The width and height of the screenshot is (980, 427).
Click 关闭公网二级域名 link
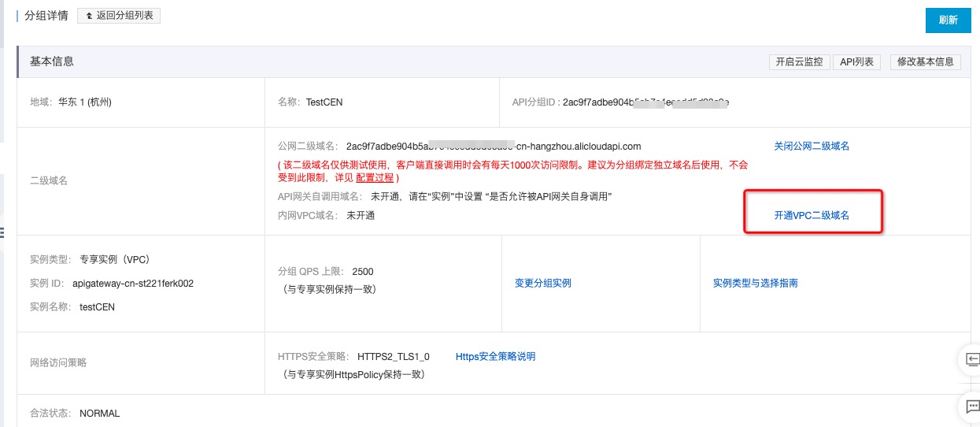812,147
